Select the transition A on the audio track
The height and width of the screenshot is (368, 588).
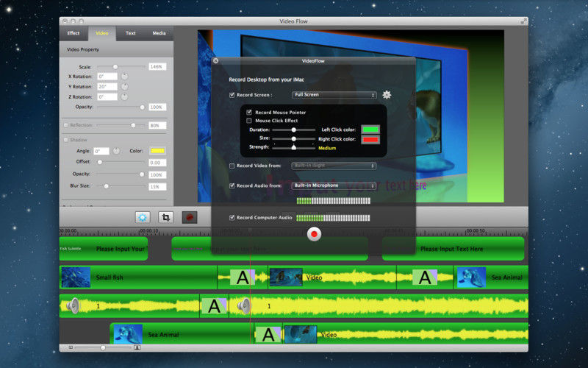coord(214,306)
